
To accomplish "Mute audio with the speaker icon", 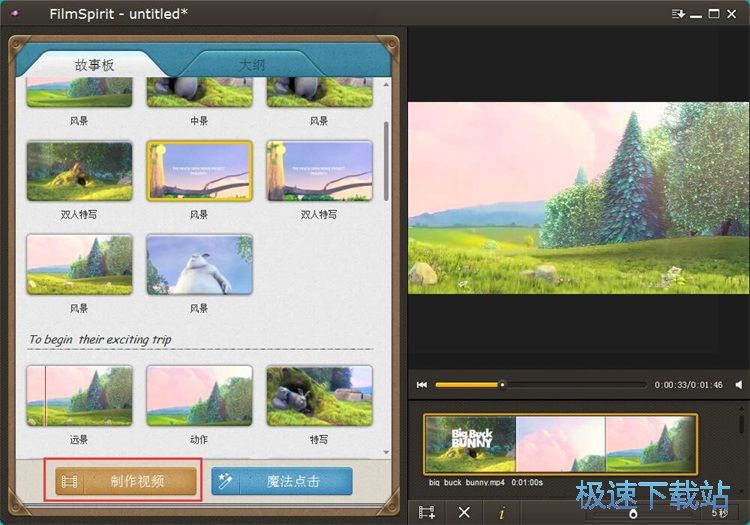I will (739, 384).
